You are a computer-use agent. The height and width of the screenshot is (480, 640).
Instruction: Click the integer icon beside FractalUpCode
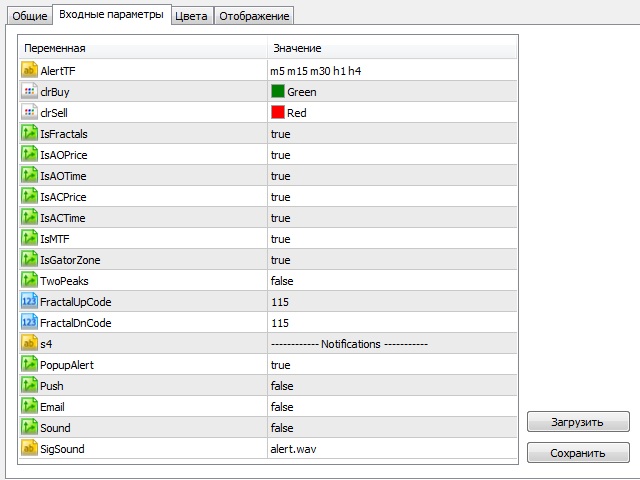[29, 301]
